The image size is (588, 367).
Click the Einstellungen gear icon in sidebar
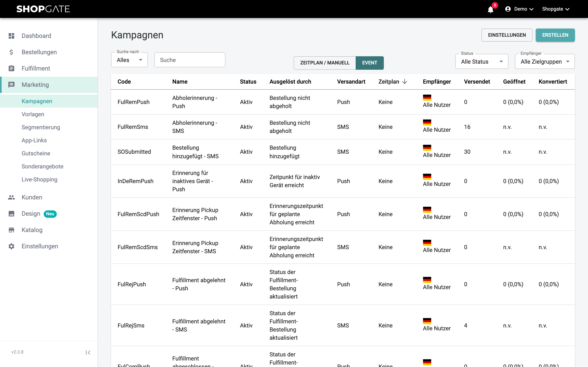11,246
